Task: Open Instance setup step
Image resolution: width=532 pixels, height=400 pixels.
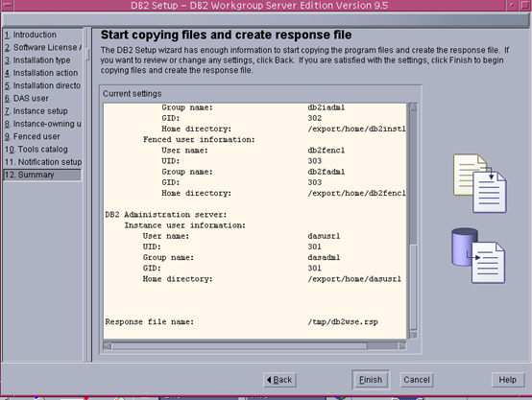Action: (36, 111)
